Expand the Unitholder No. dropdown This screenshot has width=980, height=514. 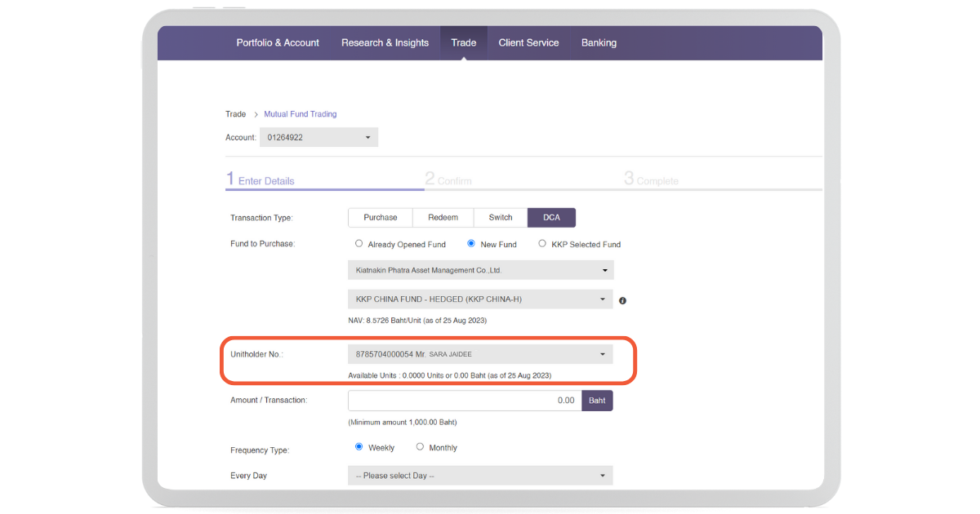pyautogui.click(x=480, y=354)
